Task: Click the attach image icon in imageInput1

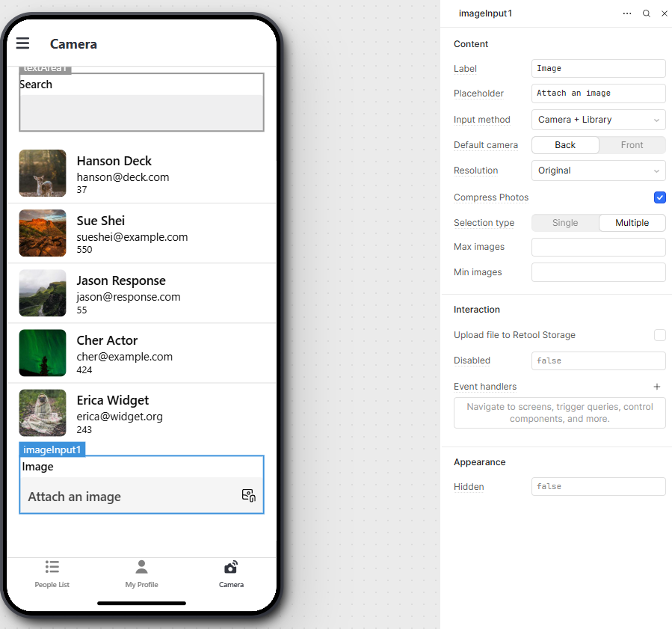Action: pos(249,495)
